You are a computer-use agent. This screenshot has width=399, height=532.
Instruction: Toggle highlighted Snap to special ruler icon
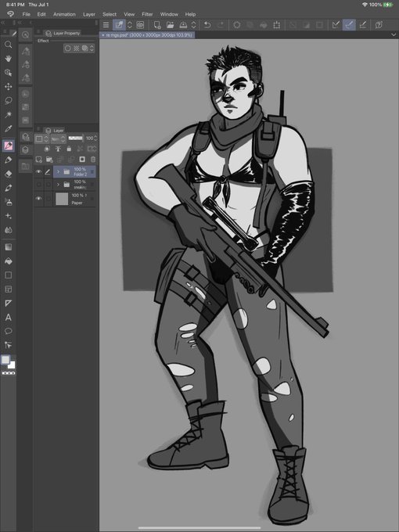coord(349,25)
